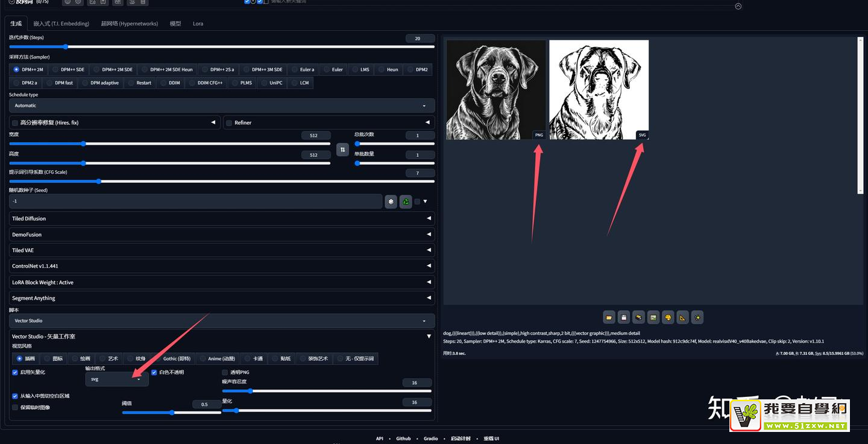Click the floppy disk save image icon
The width and height of the screenshot is (868, 444).
click(624, 317)
